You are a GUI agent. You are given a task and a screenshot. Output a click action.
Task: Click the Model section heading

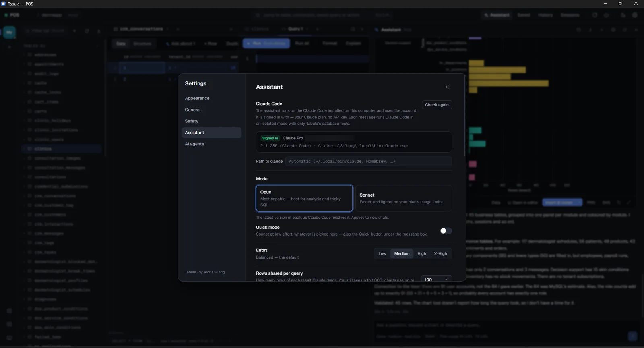pos(262,179)
